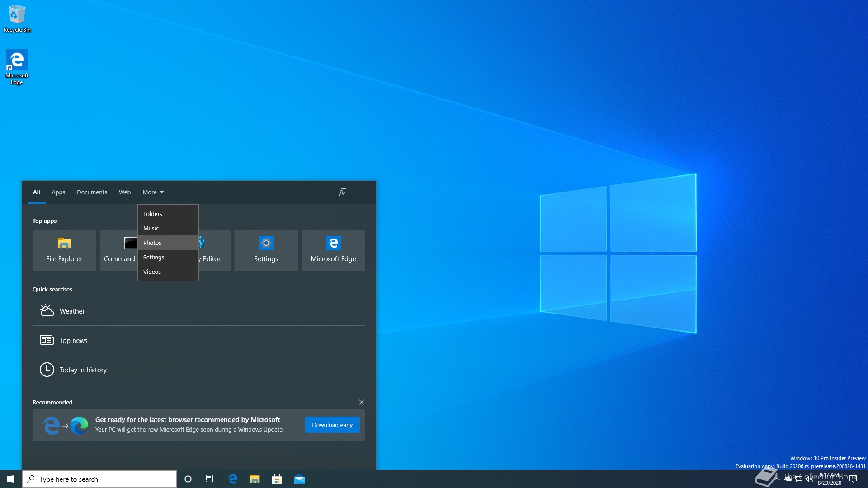Open the Registry Editor top app tile
Viewport: 868px width, 488px height.
214,250
